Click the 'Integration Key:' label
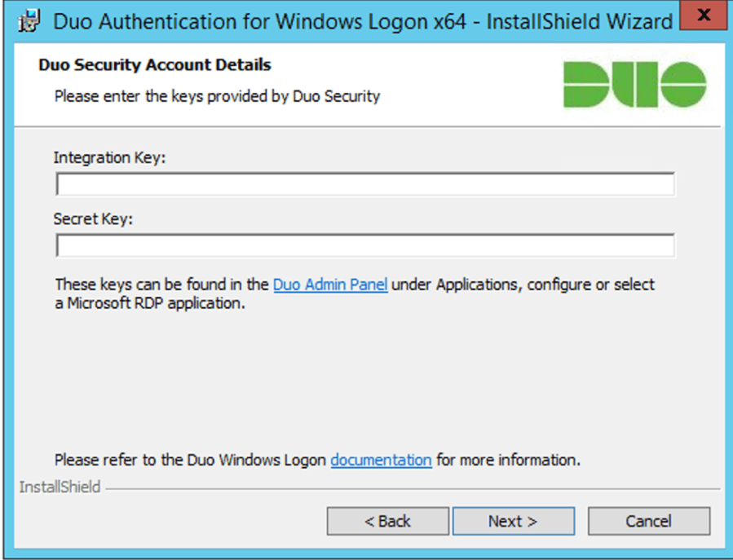This screenshot has width=733, height=560. [109, 157]
